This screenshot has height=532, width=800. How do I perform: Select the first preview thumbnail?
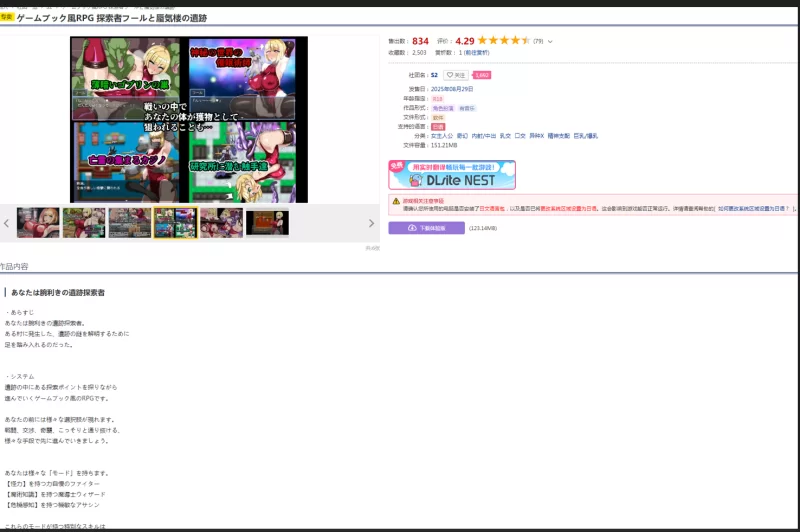[x=38, y=223]
